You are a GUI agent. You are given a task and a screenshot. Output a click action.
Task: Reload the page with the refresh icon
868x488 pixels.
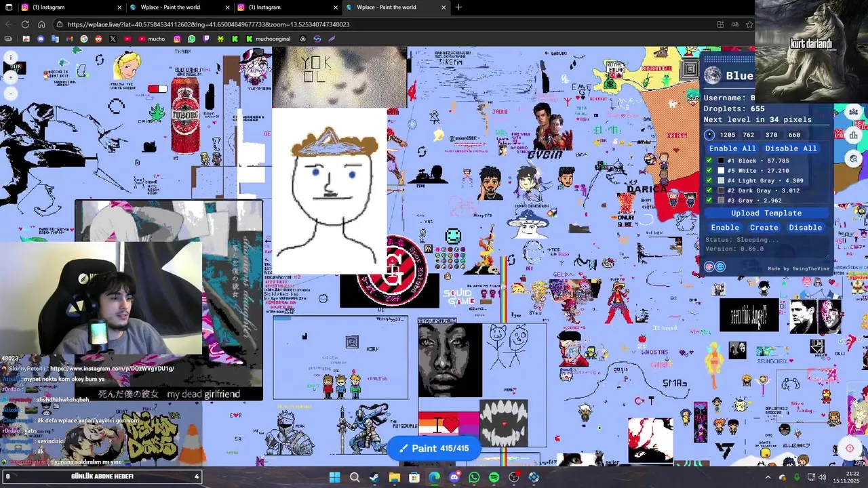coord(25,24)
